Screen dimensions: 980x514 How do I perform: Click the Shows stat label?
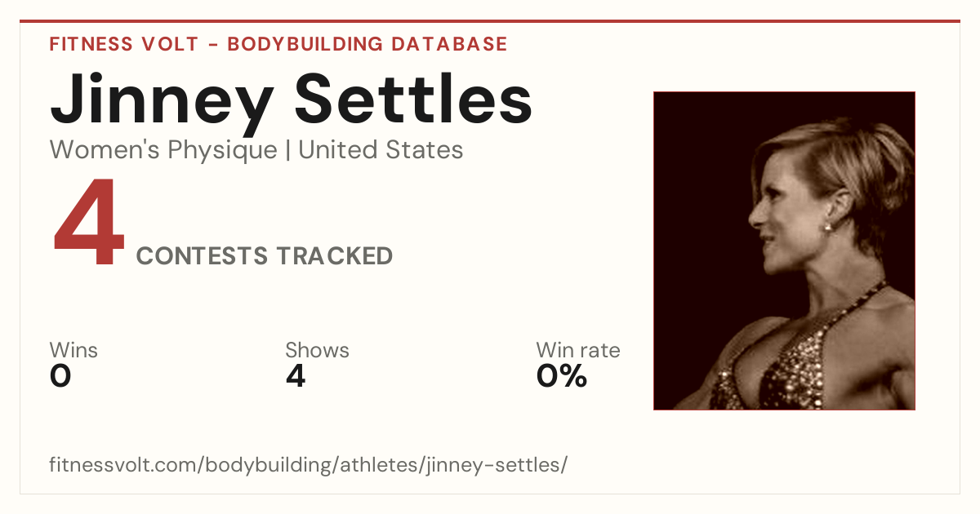(317, 351)
